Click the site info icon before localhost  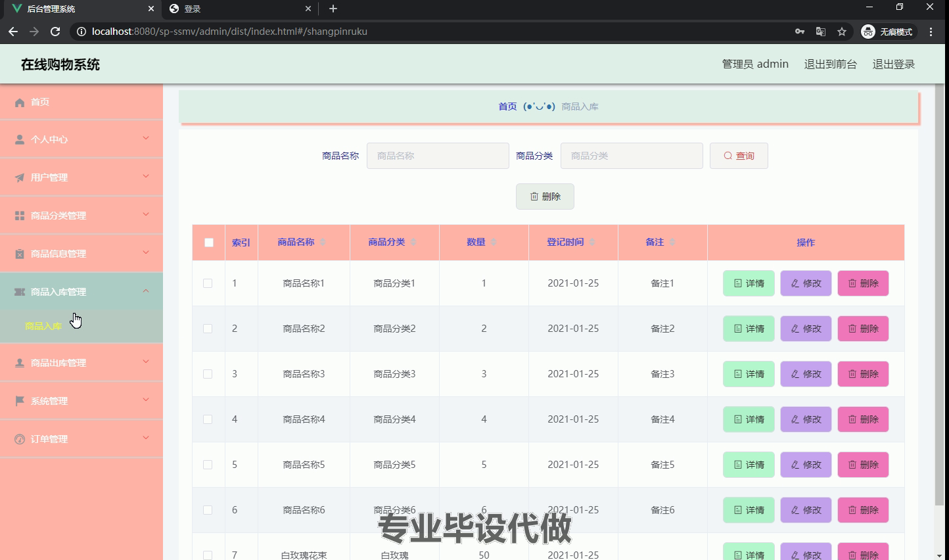pos(81,32)
